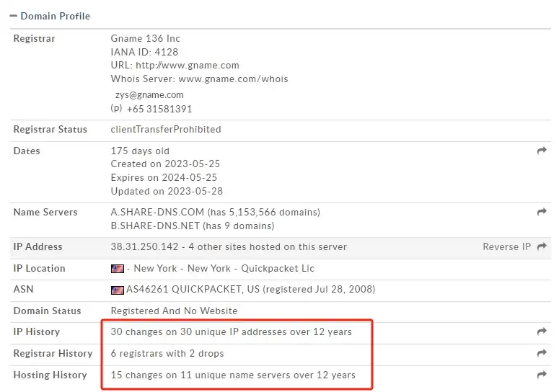Click the URL http://www.gname.com text
Viewport: 559px width, 392px height.
click(175, 65)
